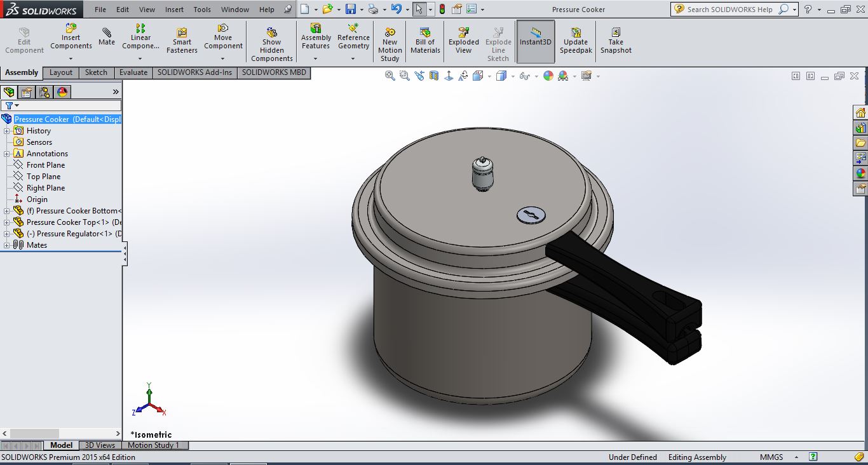Image resolution: width=868 pixels, height=465 pixels.
Task: Create an Exploded View
Action: click(x=464, y=41)
